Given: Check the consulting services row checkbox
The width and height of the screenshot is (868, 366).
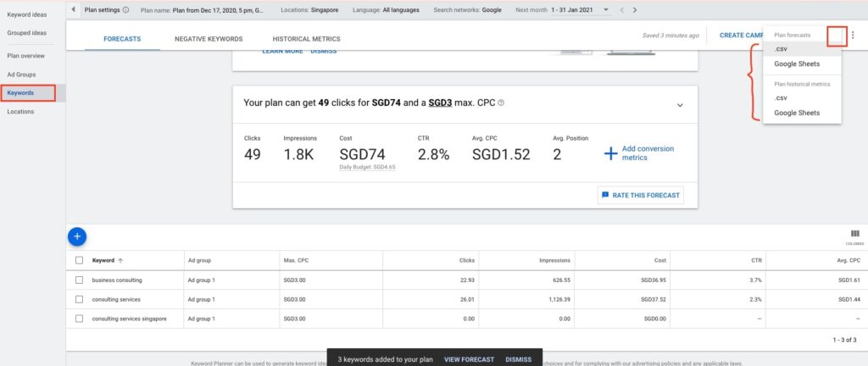Looking at the screenshot, I should (x=79, y=300).
